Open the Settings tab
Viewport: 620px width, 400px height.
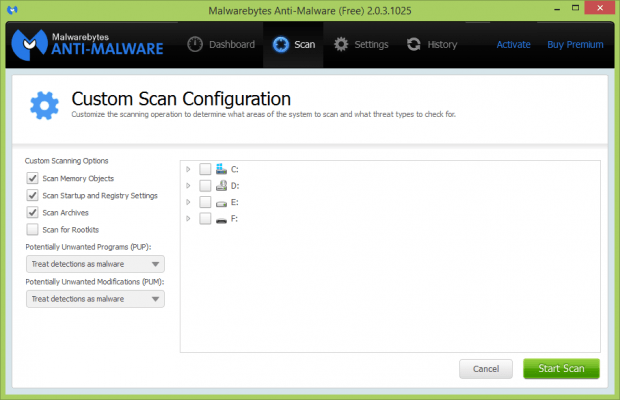click(x=361, y=45)
